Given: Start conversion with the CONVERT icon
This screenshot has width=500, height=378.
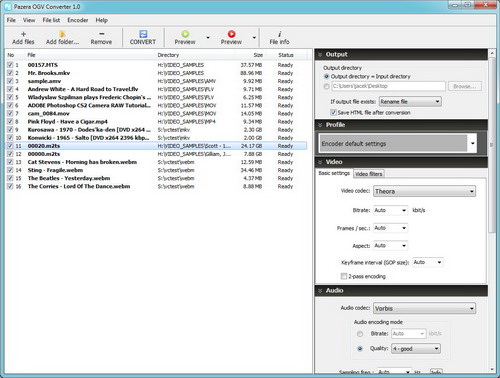Looking at the screenshot, I should pyautogui.click(x=143, y=34).
